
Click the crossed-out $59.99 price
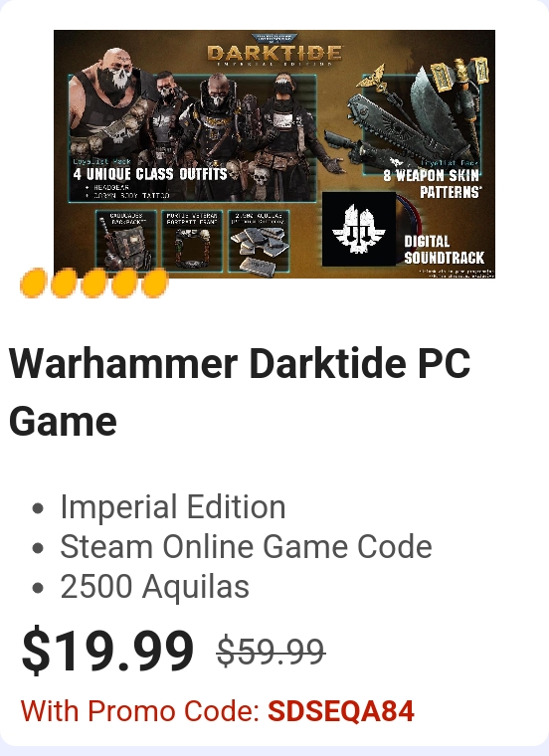(271, 652)
